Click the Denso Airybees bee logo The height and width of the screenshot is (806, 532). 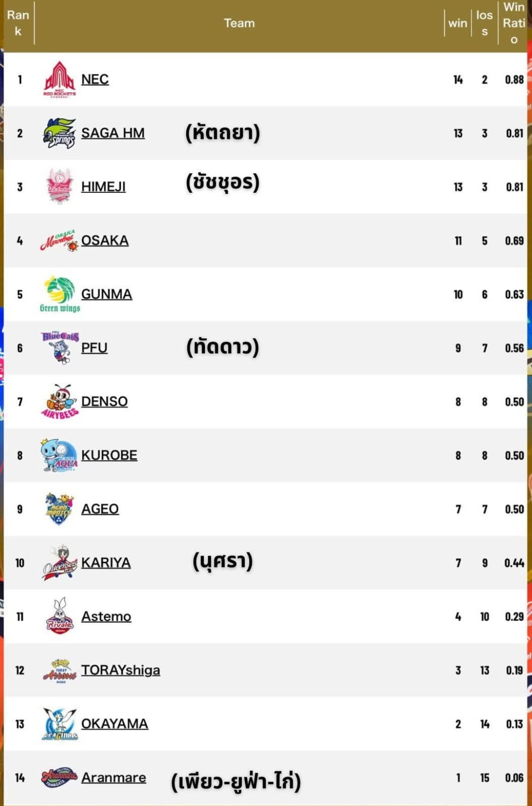[60, 402]
